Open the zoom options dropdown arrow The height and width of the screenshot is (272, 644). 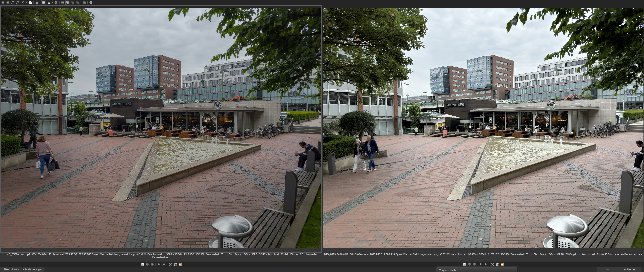[27, 3]
